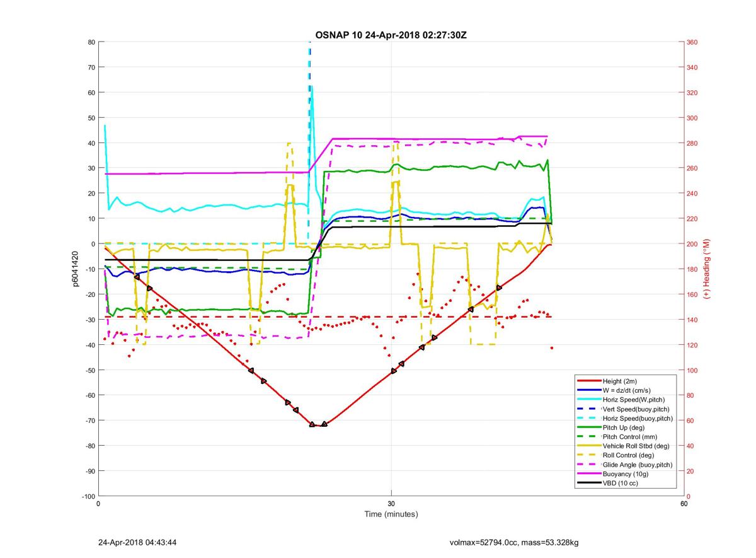
Task: Click the 24-Apr-2018 04:43:44 timestamp text
Action: pos(137,542)
